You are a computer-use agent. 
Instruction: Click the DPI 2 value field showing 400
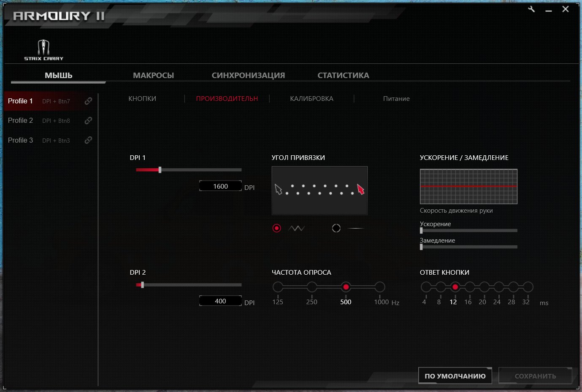tap(220, 301)
